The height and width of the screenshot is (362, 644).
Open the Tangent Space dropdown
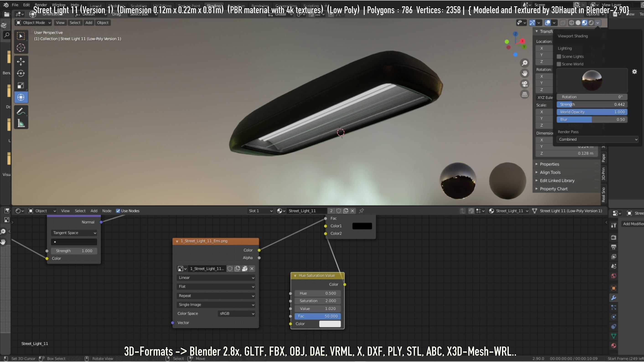[74, 233]
